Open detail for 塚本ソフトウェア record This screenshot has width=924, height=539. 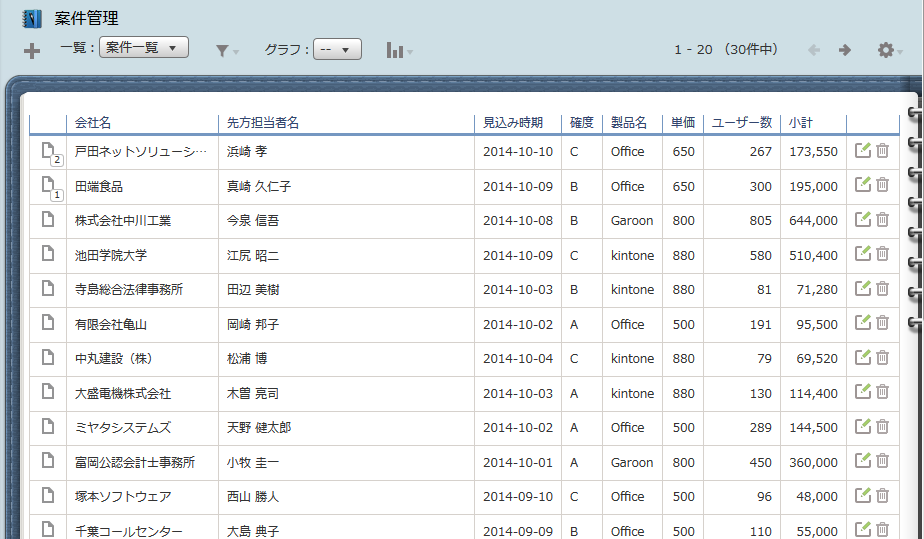point(48,495)
